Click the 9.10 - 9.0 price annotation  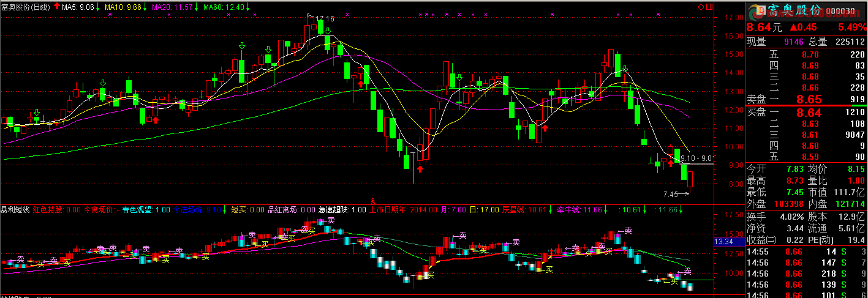pyautogui.click(x=696, y=158)
